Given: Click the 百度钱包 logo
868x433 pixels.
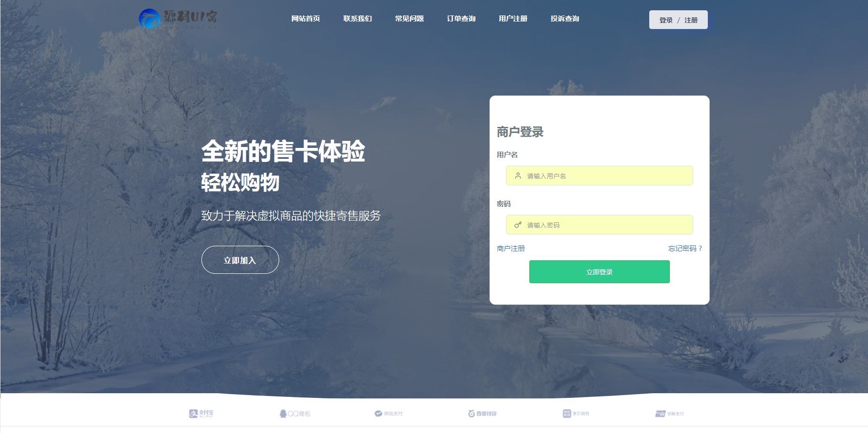Looking at the screenshot, I should pos(482,413).
